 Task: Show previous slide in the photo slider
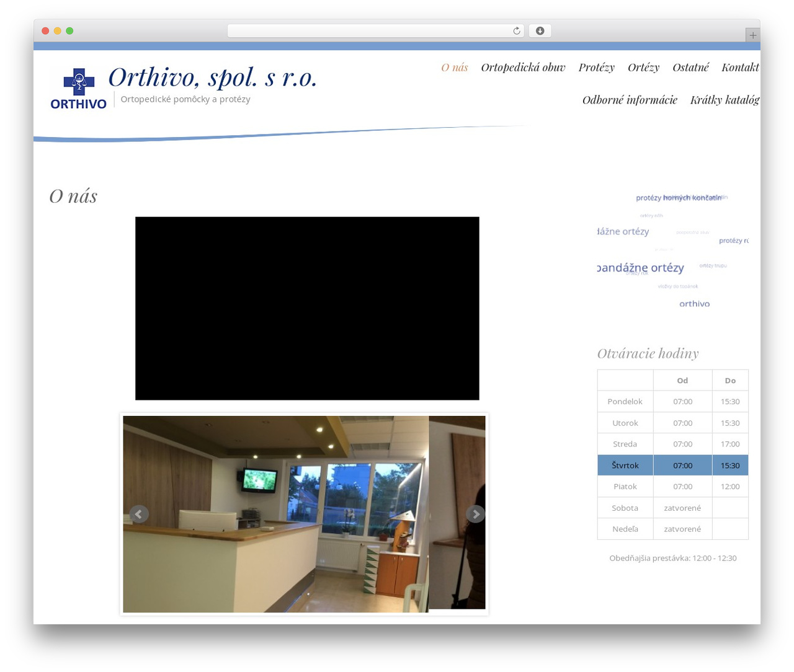(x=139, y=514)
